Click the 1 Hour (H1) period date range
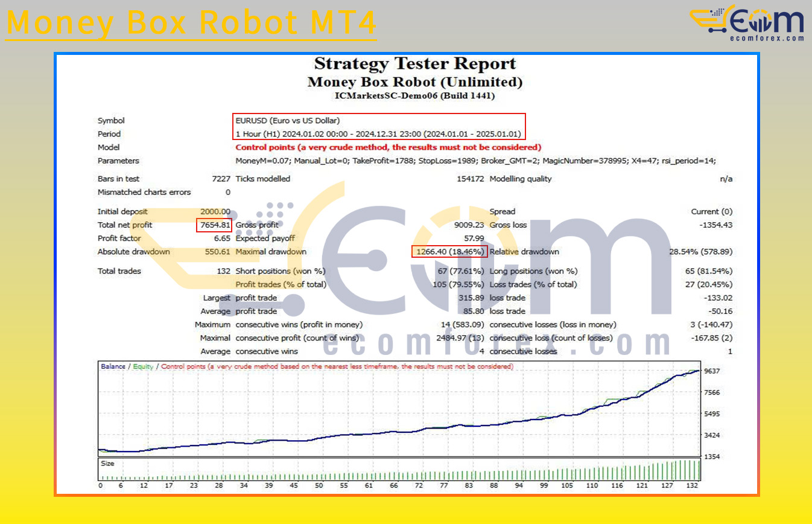The height and width of the screenshot is (524, 812). pos(379,134)
